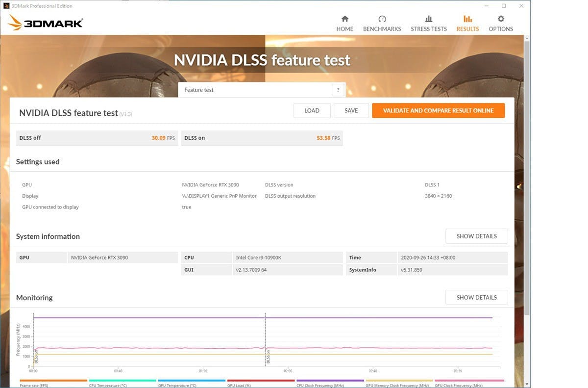Click the Frame rate (FPS) legend swatch

(x=53, y=380)
